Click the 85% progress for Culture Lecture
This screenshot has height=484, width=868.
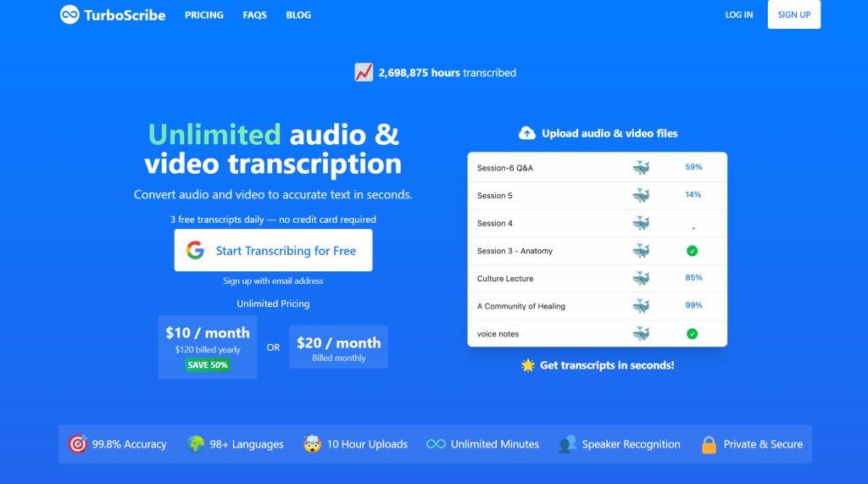click(x=693, y=278)
